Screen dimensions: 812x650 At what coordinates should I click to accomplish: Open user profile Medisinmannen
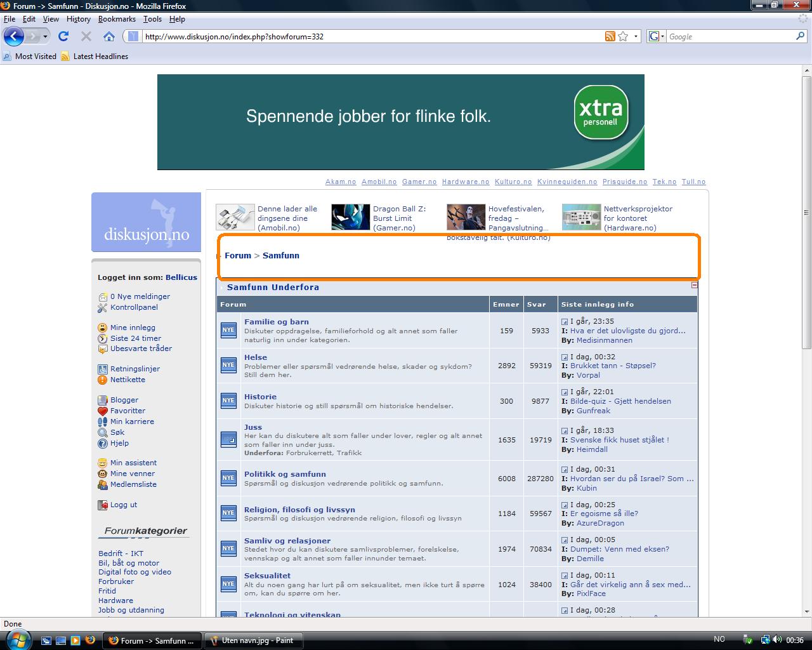[x=605, y=340]
